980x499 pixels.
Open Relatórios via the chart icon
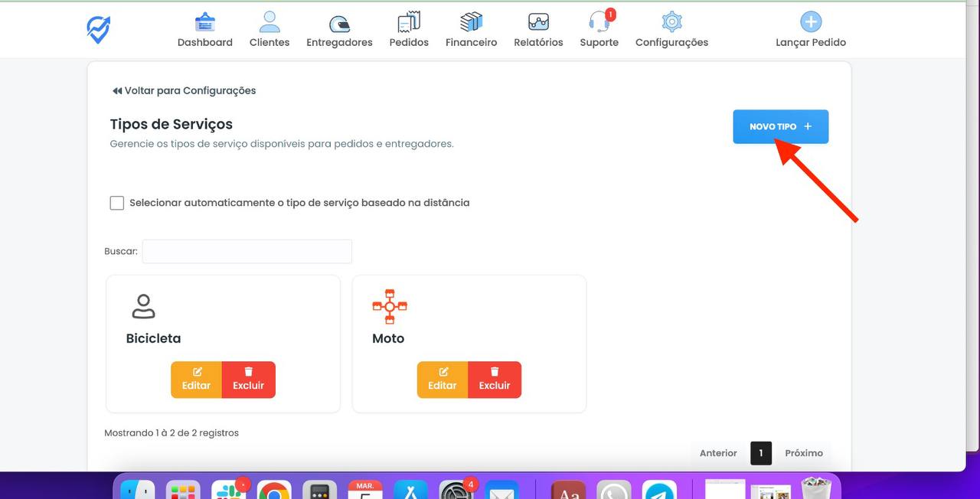(x=537, y=21)
